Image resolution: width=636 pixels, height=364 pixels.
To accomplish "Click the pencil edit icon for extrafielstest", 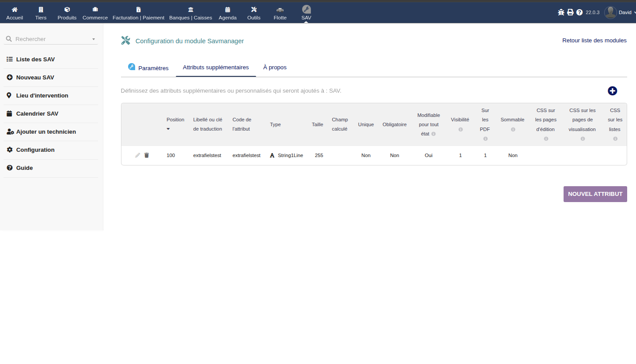I will point(137,155).
